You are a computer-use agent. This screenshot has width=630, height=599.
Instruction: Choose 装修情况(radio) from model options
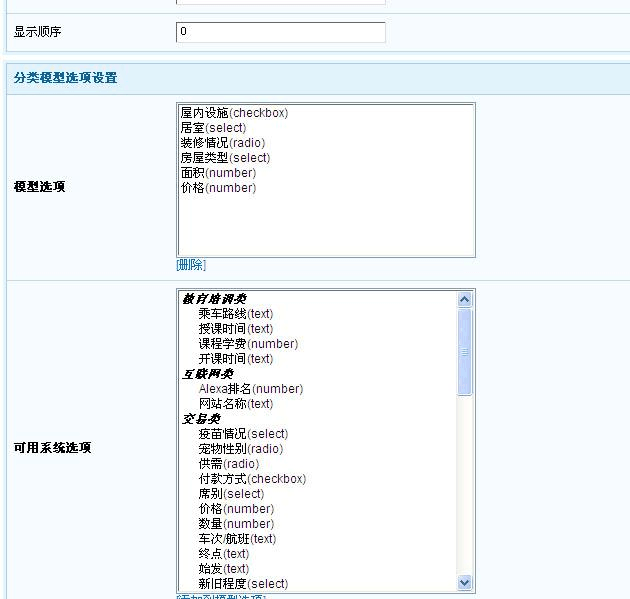click(223, 143)
